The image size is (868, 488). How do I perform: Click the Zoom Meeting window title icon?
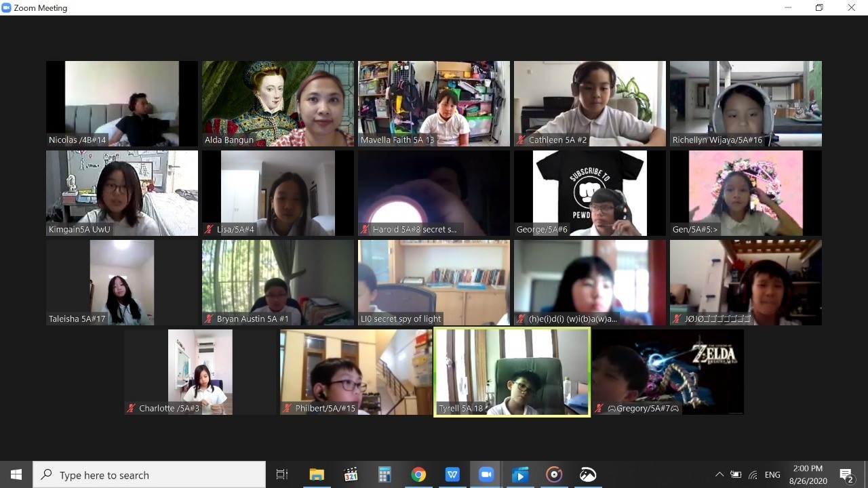pos(7,8)
